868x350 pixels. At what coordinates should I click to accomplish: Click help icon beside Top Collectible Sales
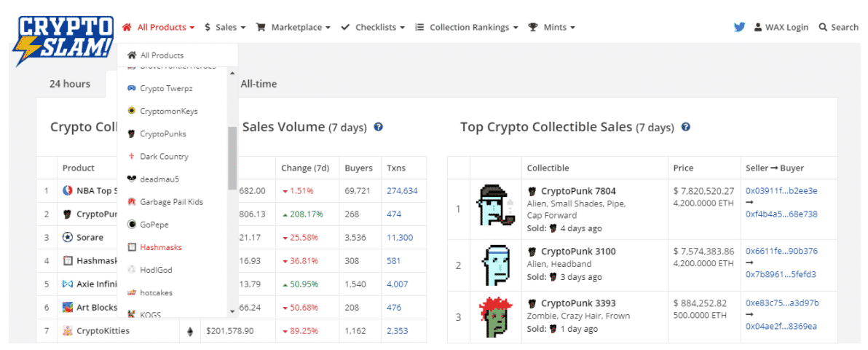[686, 127]
